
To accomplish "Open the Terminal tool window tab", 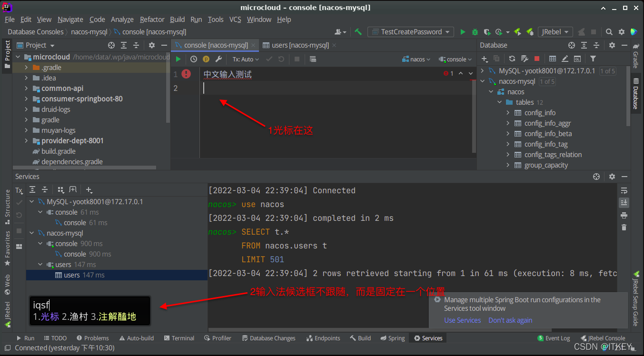I will coord(179,338).
